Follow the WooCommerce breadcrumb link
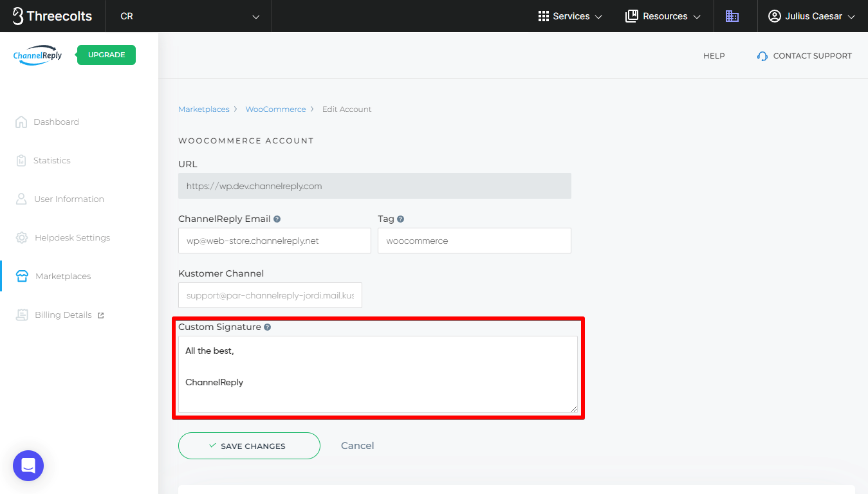The height and width of the screenshot is (494, 868). [x=275, y=109]
